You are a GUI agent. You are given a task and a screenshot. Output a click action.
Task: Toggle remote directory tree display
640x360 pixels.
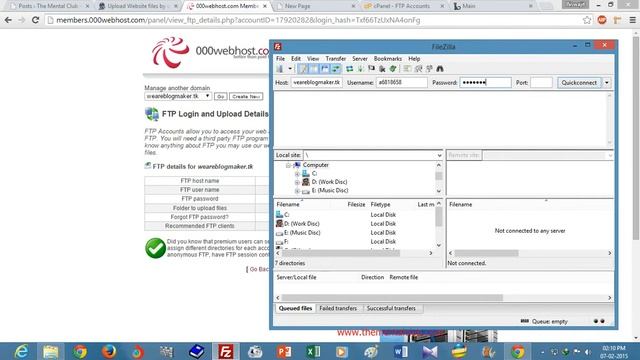point(325,69)
